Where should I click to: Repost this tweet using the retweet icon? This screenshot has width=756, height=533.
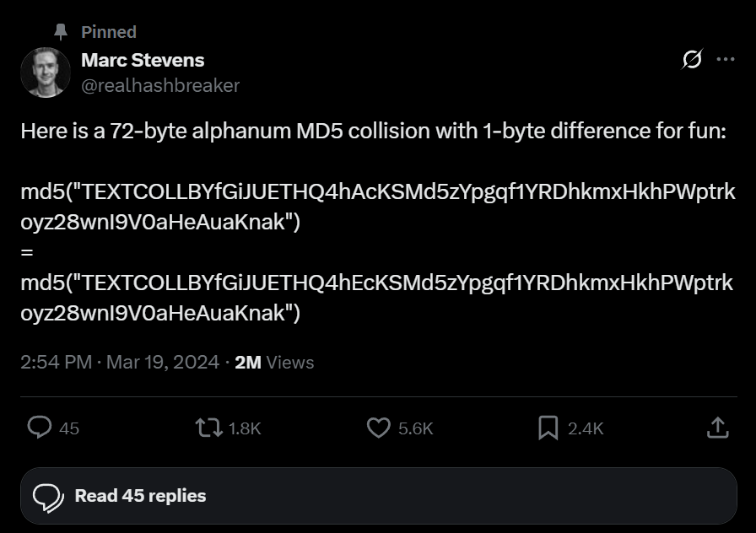pos(208,428)
